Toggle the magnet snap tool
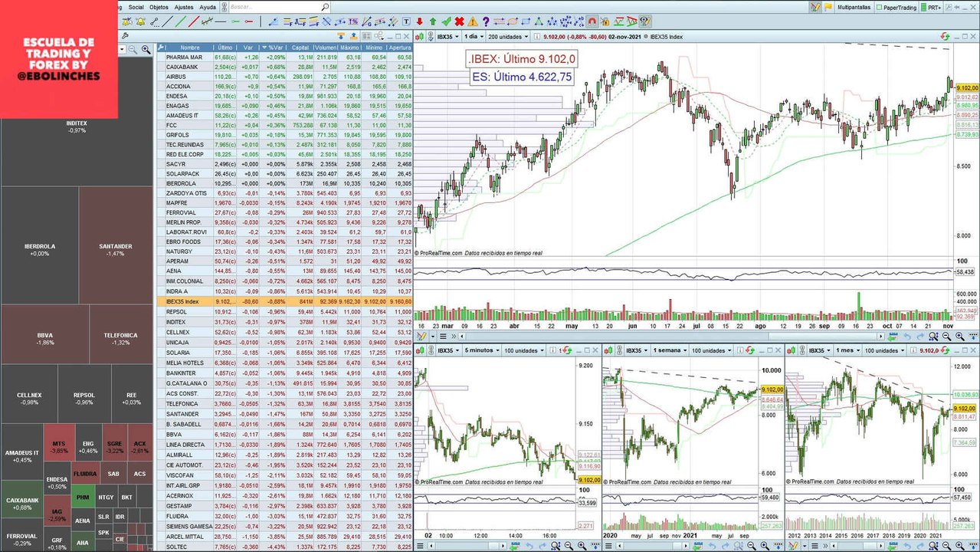 pos(592,21)
